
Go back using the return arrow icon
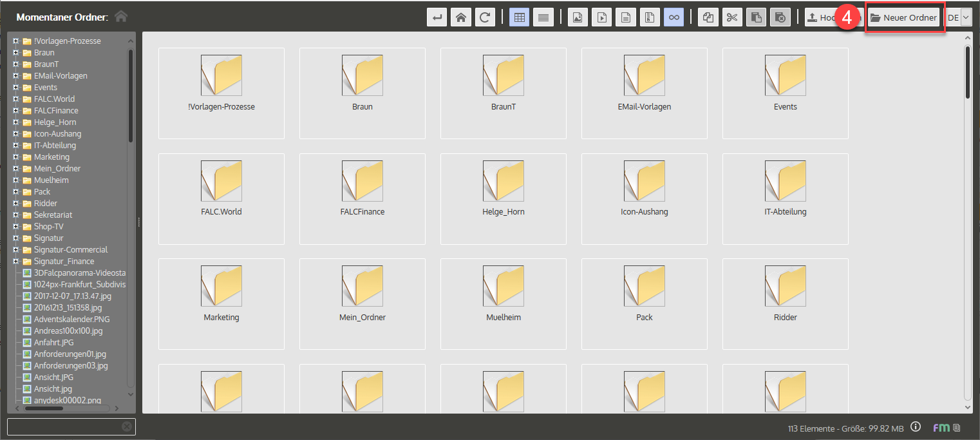[437, 18]
